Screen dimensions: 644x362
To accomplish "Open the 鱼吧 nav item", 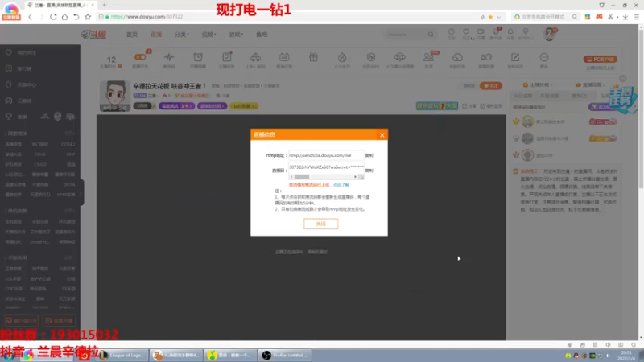I will pyautogui.click(x=262, y=35).
